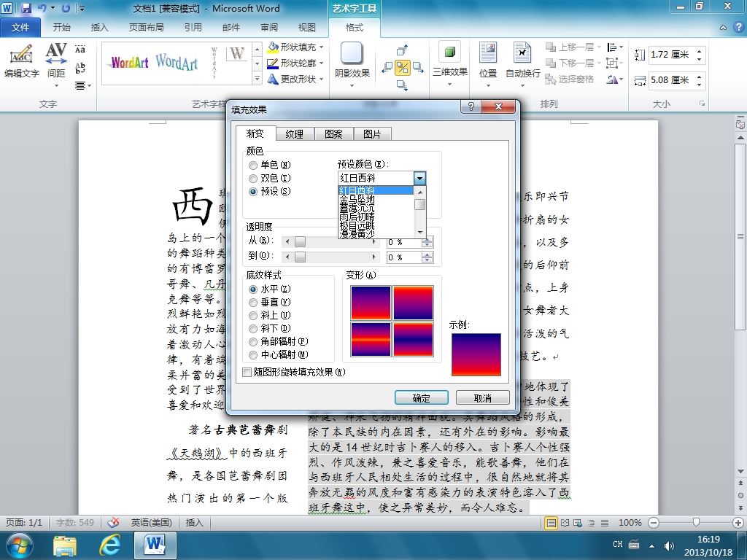Image resolution: width=747 pixels, height=560 pixels.
Task: Click the spelling check icon in status bar
Action: click(113, 523)
